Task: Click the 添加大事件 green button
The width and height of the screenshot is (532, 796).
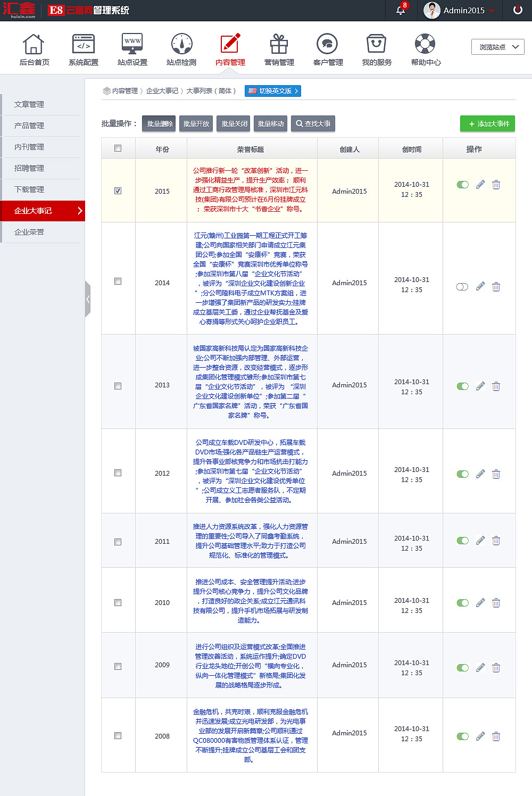Action: tap(487, 123)
